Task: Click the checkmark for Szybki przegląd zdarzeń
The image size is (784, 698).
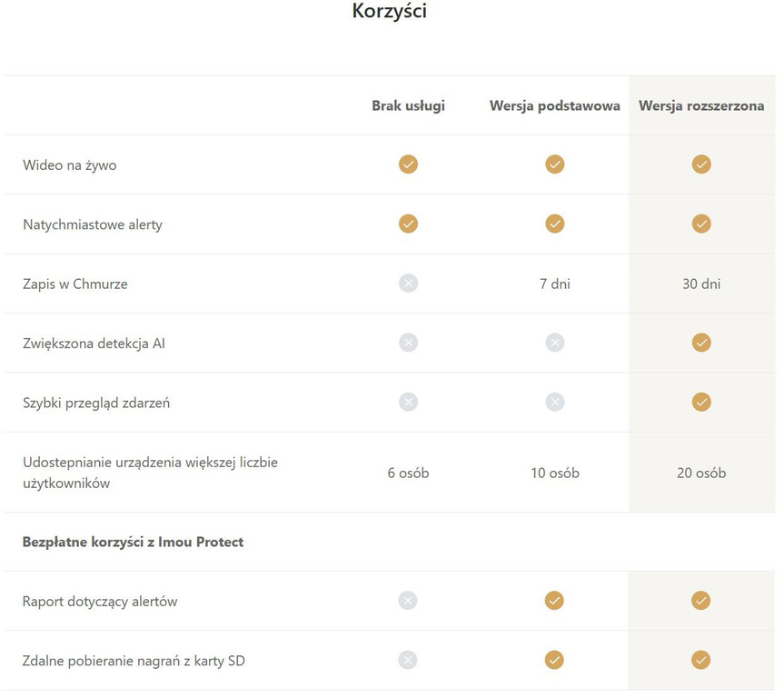Action: tap(701, 402)
